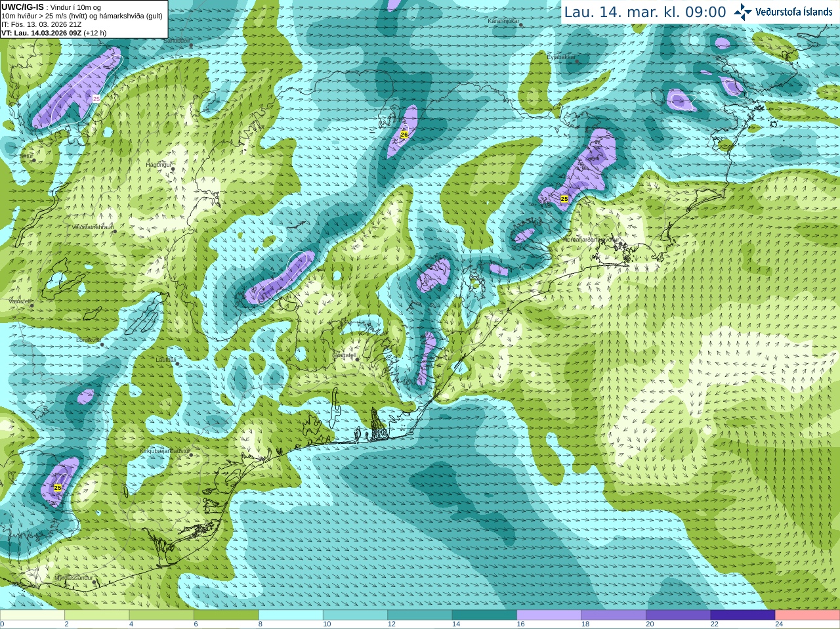Select the 16–18 m/s legend color swatch
Viewport: 840px width, 629px height.
[x=549, y=615]
